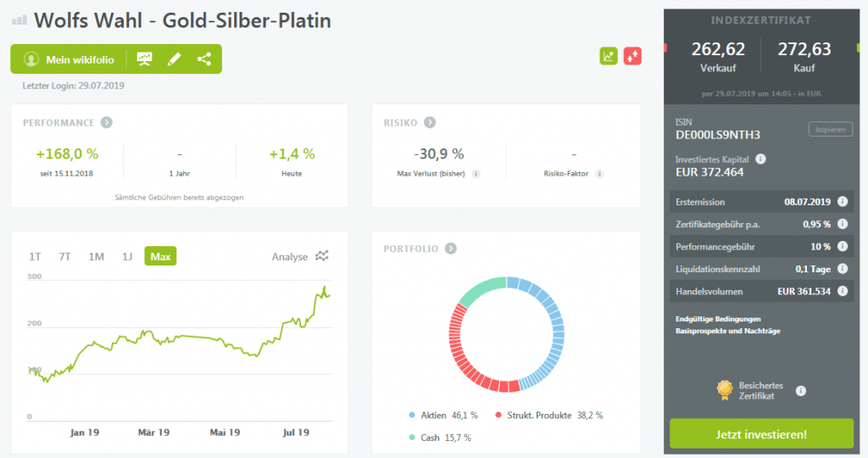Screen dimensions: 868x458
Task: Select the 1M chart range tab
Action: [97, 256]
